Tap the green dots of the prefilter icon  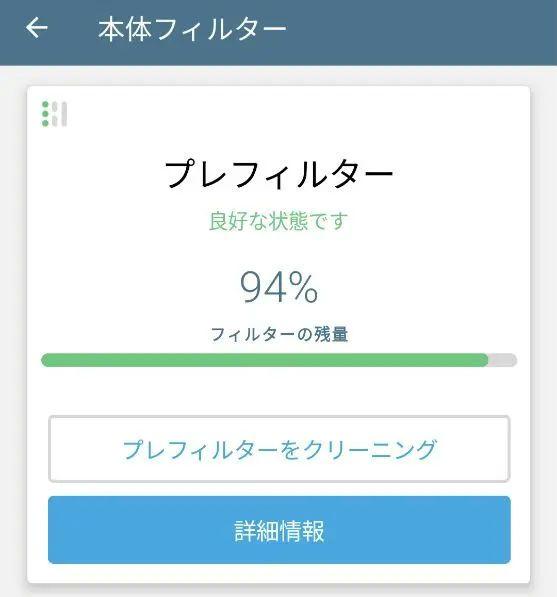click(x=45, y=113)
